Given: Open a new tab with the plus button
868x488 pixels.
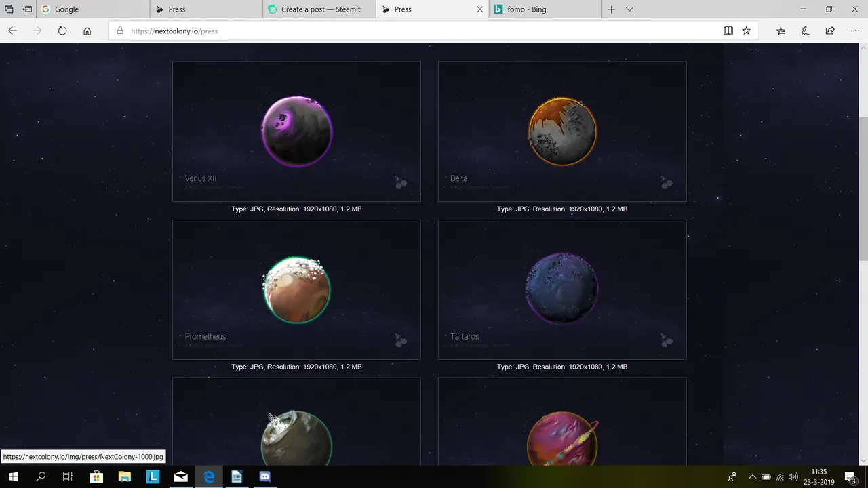Looking at the screenshot, I should (611, 9).
